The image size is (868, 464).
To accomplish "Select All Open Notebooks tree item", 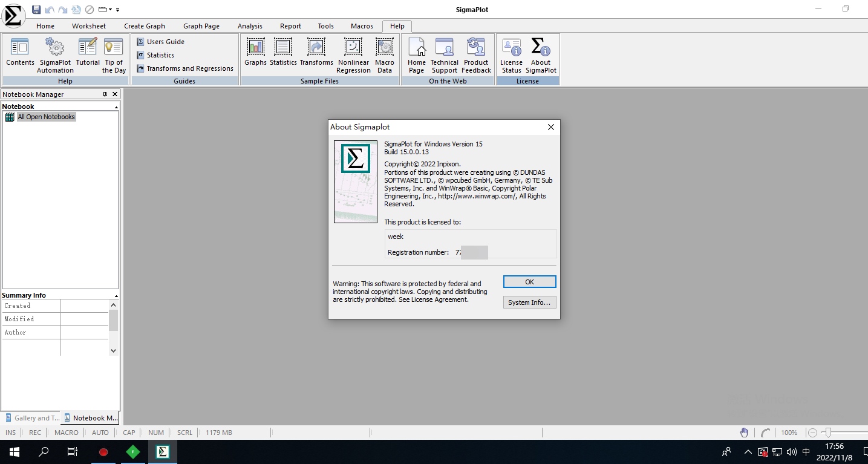I will click(46, 117).
